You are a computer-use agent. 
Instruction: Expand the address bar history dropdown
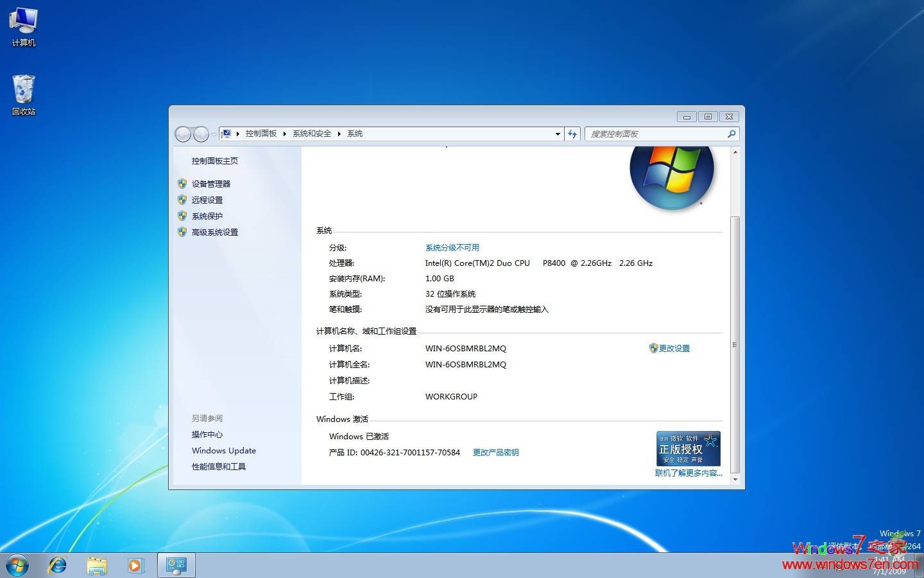pos(557,134)
